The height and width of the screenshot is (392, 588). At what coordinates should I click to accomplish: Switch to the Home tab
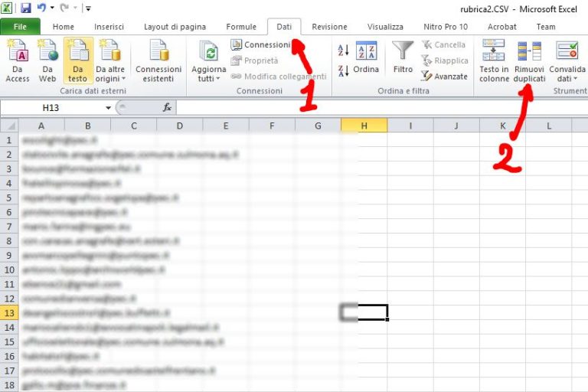64,27
